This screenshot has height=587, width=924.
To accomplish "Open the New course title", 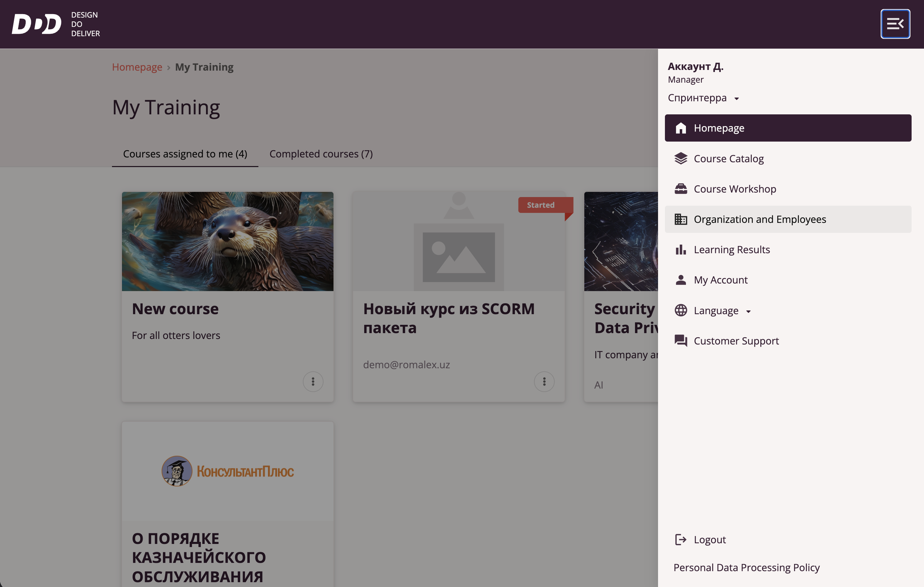I will pyautogui.click(x=175, y=309).
